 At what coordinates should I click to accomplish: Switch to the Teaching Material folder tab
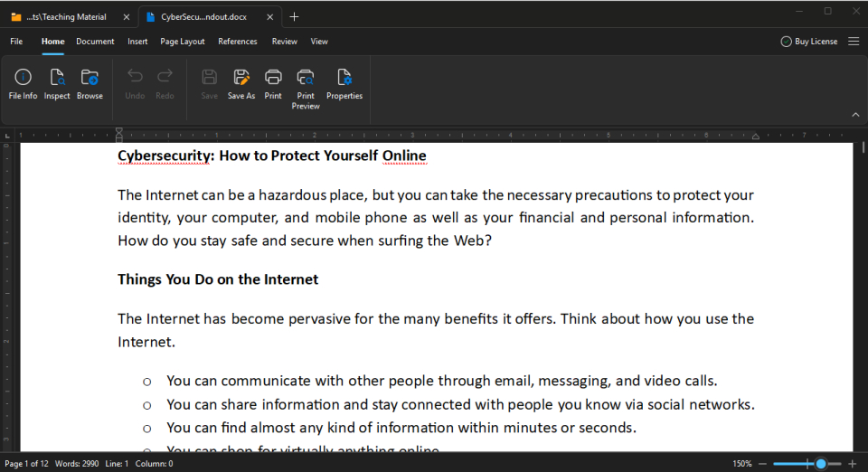[x=65, y=16]
